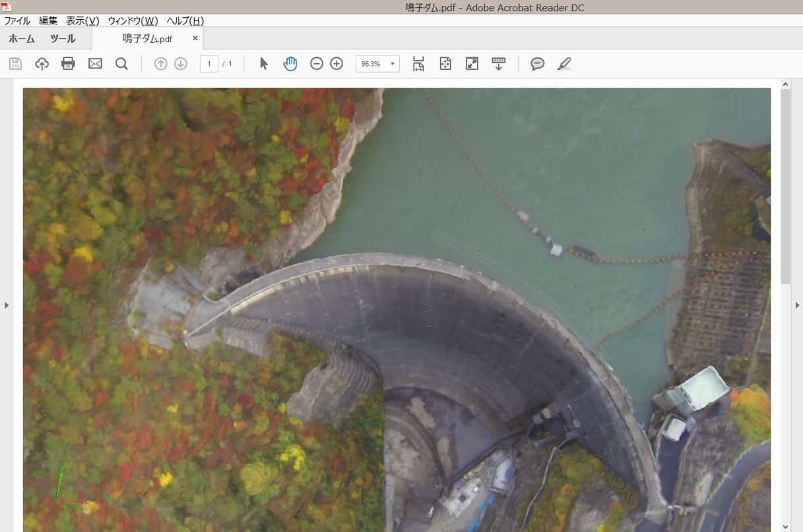Viewport: 803px width, 532px height.
Task: Switch to the ツール tab
Action: coord(63,38)
